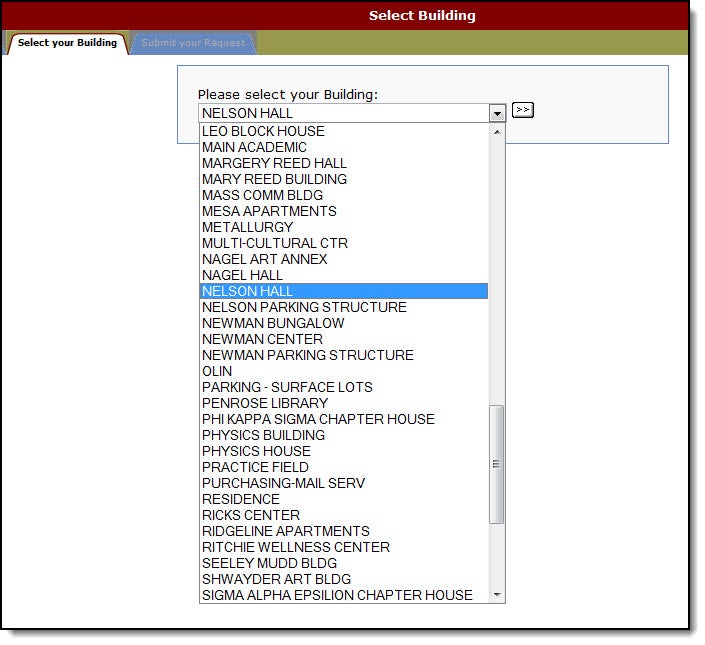705x645 pixels.
Task: Select LEO BLOCK HOUSE building
Action: coord(263,131)
